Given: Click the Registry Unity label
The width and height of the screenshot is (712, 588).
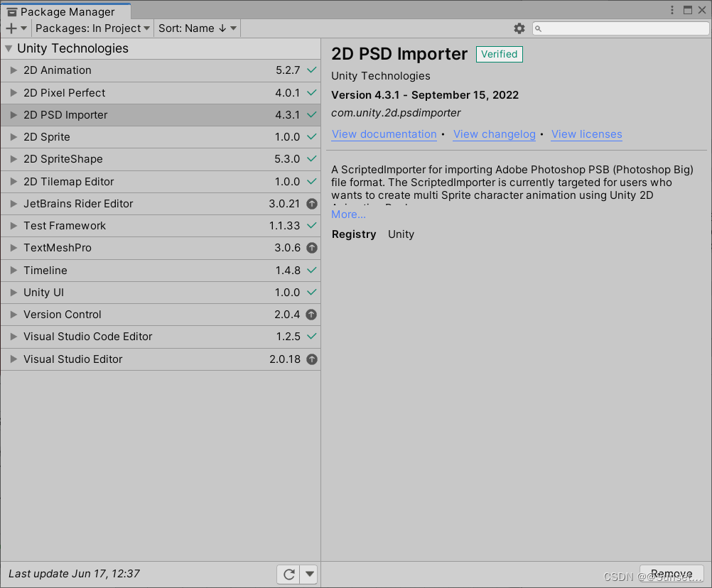Looking at the screenshot, I should (373, 234).
